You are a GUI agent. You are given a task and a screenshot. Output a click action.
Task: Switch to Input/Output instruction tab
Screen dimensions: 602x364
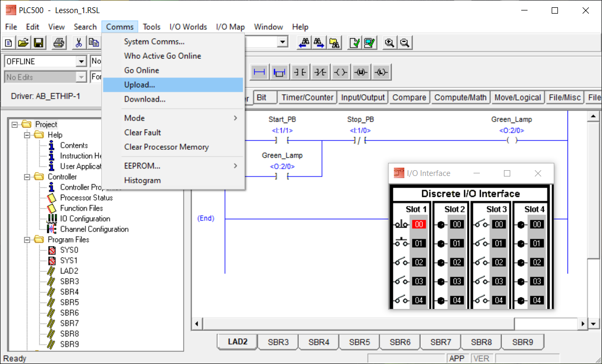[363, 97]
